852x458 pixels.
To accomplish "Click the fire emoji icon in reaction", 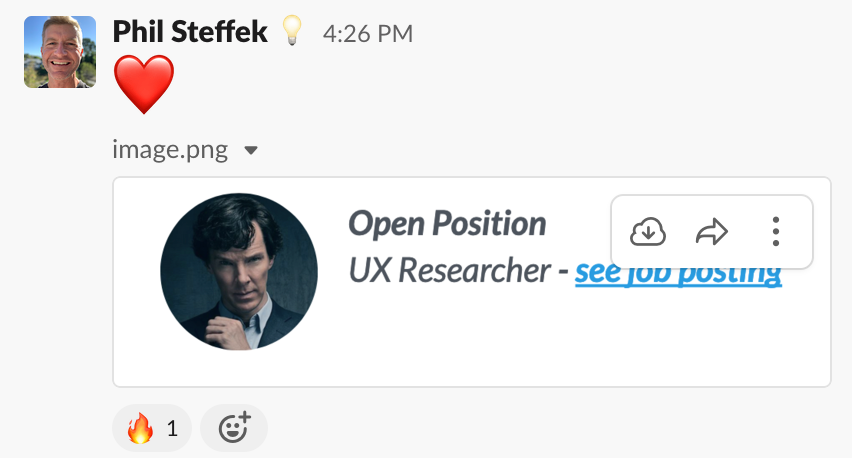I will [140, 428].
